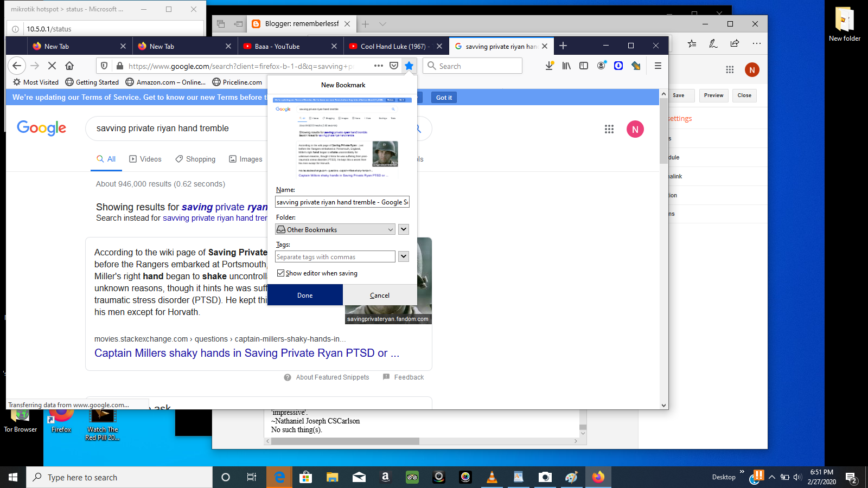This screenshot has height=488, width=868.
Task: Click the Edge add notes pen icon
Action: tap(713, 43)
